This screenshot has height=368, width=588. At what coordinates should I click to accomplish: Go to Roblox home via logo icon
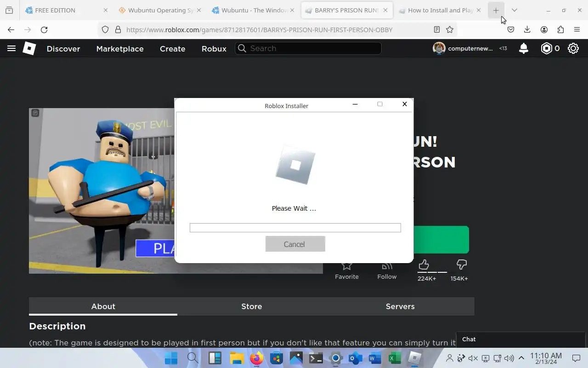tap(29, 48)
